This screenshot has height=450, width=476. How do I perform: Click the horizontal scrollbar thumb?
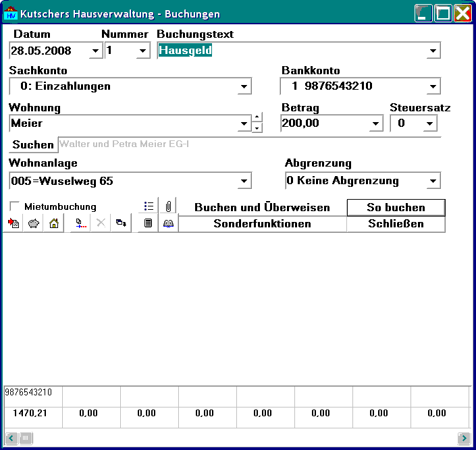coord(26,438)
